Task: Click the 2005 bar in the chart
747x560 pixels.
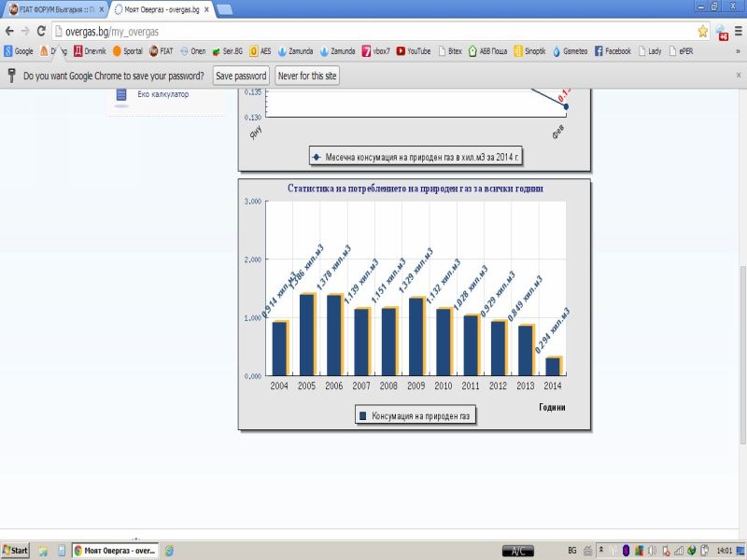Action: [307, 334]
